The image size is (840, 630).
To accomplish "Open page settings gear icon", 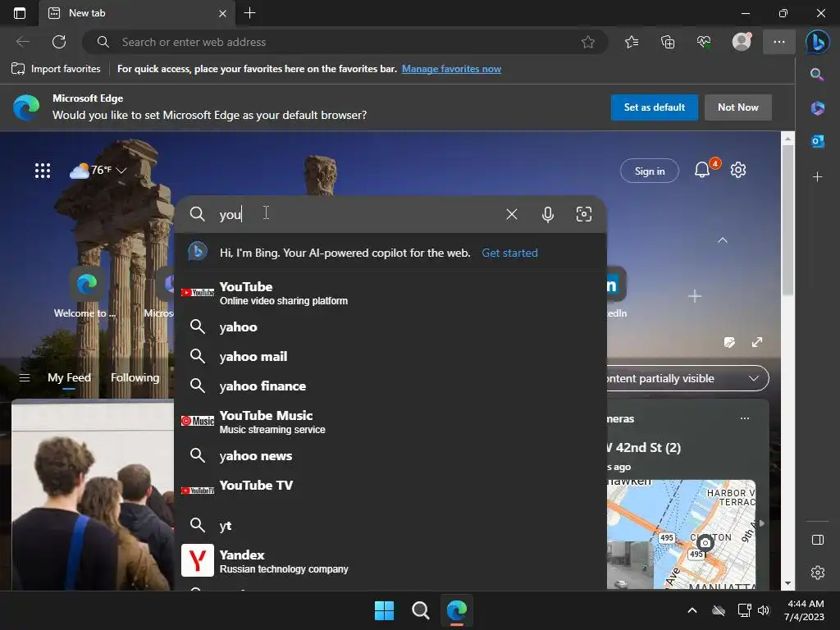I will (x=738, y=170).
